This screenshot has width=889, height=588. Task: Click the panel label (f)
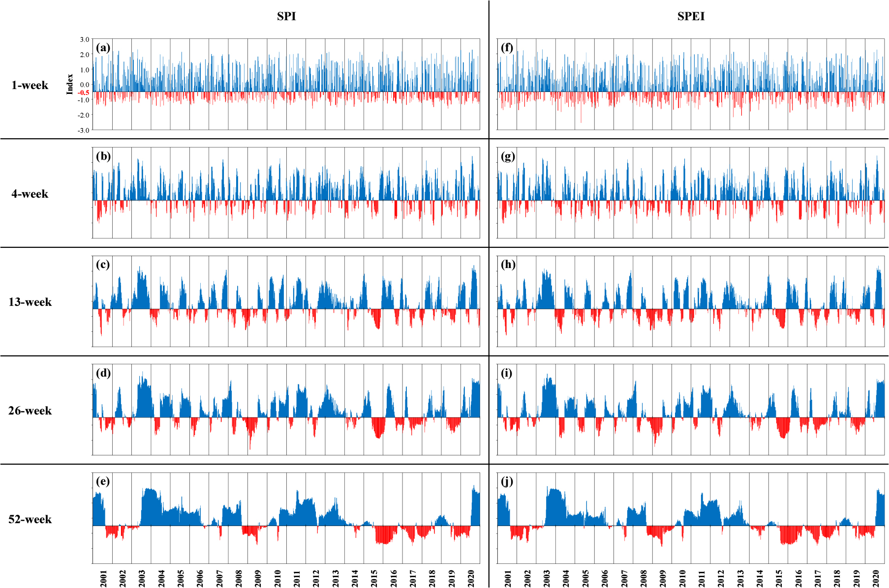click(x=507, y=48)
